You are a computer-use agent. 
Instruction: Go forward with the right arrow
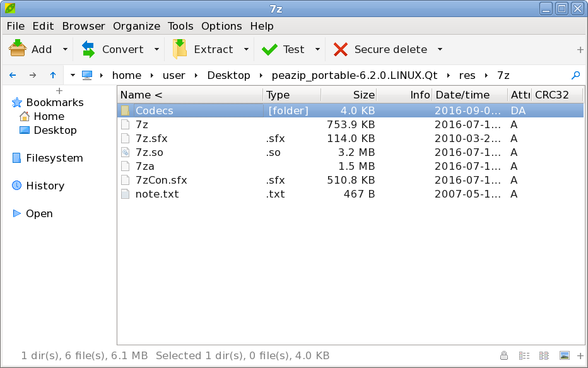33,75
